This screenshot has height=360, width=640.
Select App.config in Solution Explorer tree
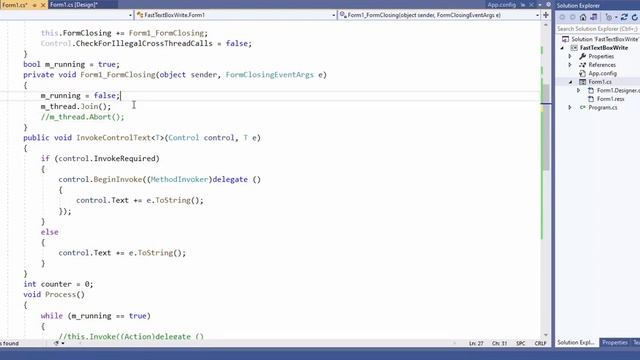coord(602,73)
